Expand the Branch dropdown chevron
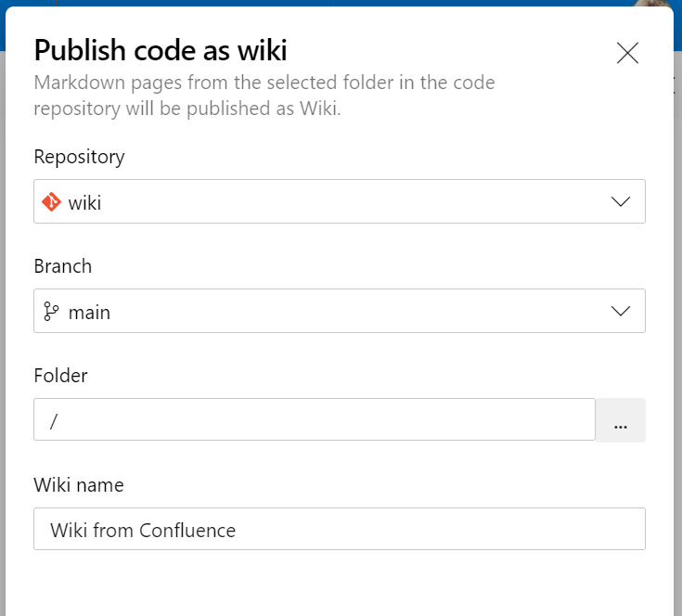The image size is (682, 616). coord(620,311)
